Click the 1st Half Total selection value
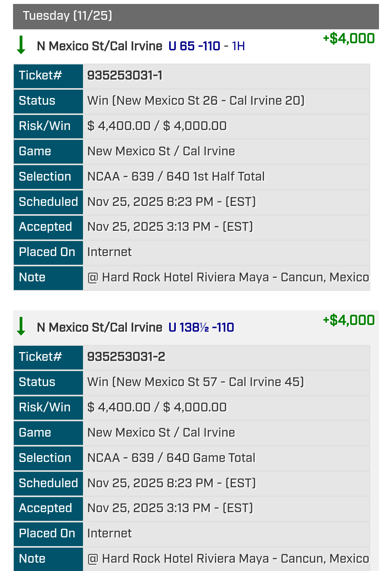The width and height of the screenshot is (392, 571). point(176,177)
